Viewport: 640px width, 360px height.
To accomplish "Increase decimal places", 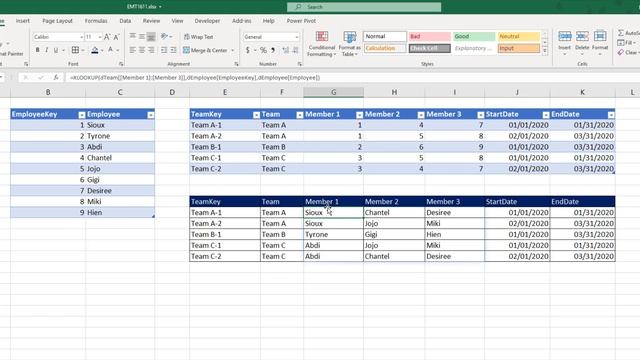I will pos(285,50).
